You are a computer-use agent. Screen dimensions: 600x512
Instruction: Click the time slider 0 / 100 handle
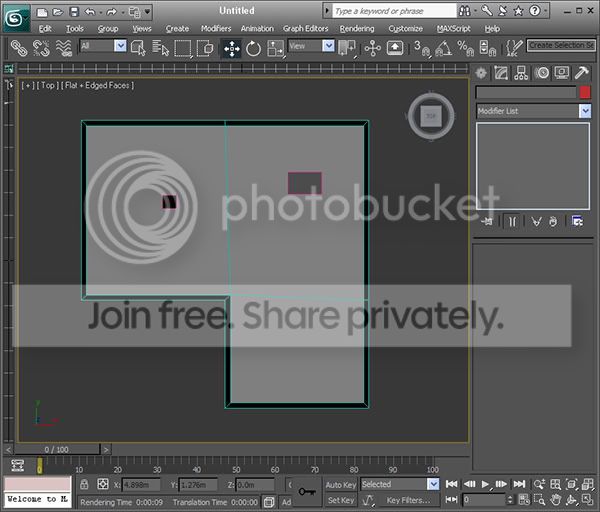coord(57,450)
